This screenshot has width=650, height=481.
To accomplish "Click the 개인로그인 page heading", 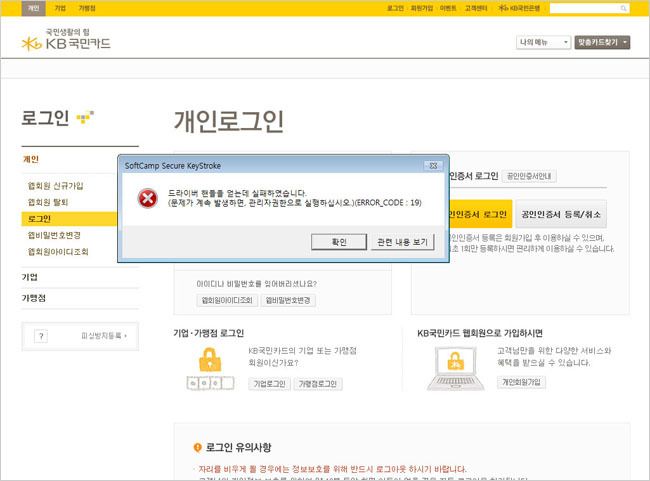I will (228, 122).
